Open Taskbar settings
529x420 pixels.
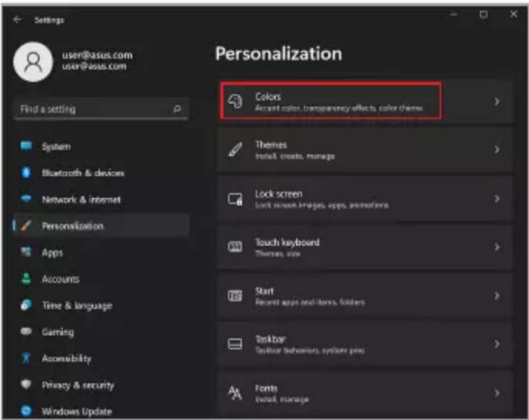point(365,344)
